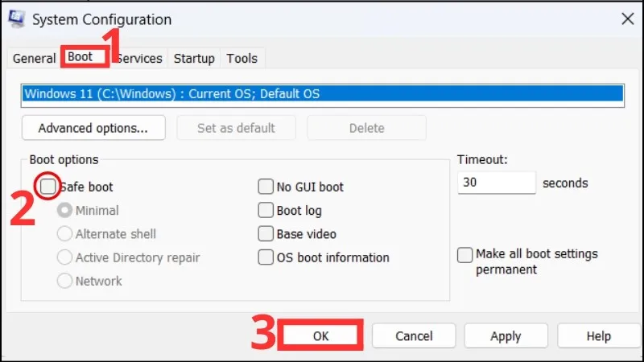Enable the Safe boot checkbox
The width and height of the screenshot is (644, 362).
(x=48, y=187)
